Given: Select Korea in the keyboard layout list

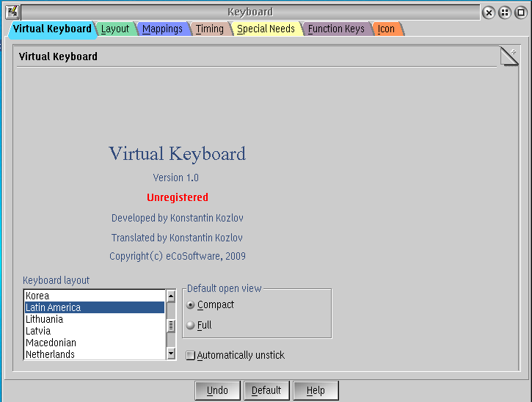Looking at the screenshot, I should (x=95, y=296).
